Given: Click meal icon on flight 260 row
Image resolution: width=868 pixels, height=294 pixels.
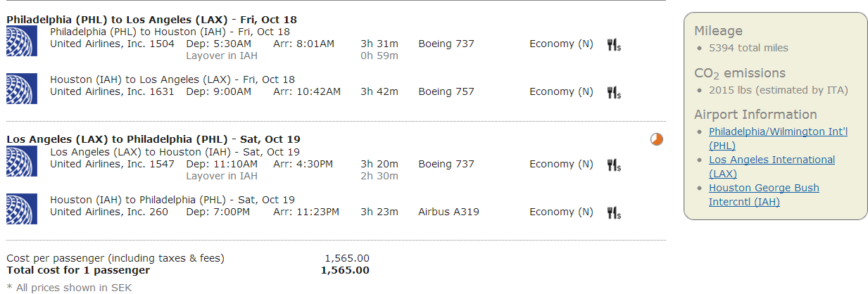Looking at the screenshot, I should click(613, 212).
